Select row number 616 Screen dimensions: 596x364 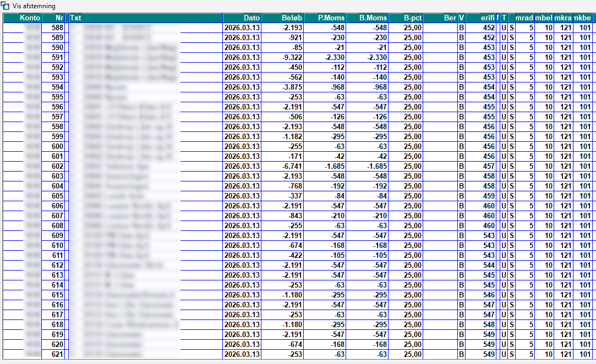tap(58, 305)
